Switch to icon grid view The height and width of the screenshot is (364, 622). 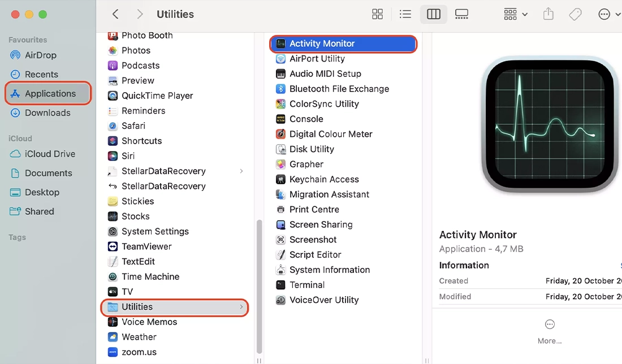pyautogui.click(x=377, y=14)
